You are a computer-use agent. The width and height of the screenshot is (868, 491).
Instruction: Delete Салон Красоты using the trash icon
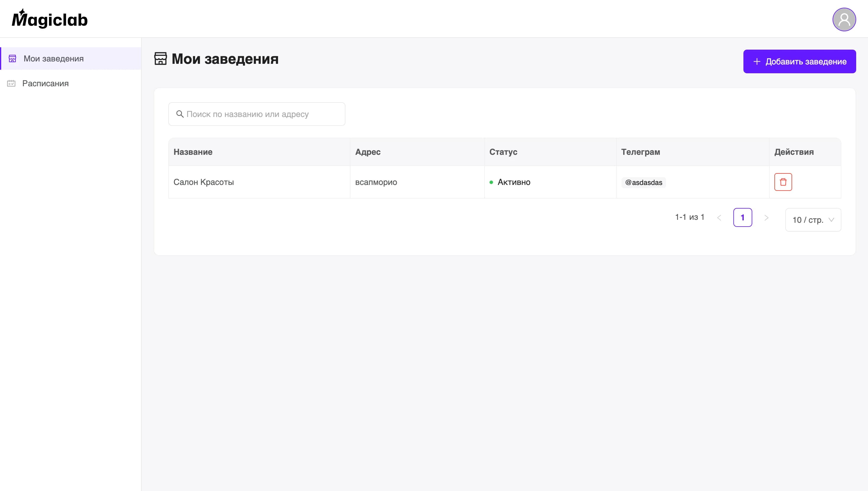tap(783, 182)
